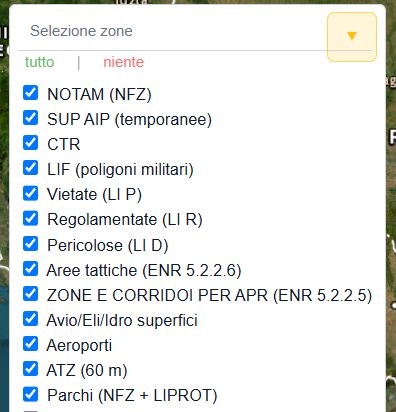
Task: Uncheck ZONE E CORRIDOI PER APR checkbox
Action: pyautogui.click(x=30, y=293)
